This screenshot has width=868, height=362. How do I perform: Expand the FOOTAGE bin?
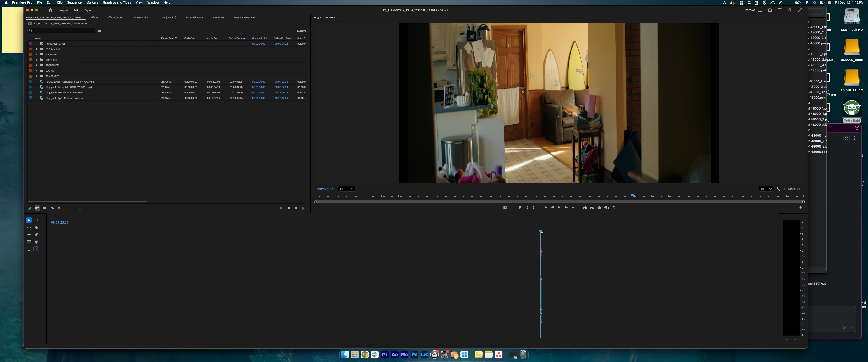(x=36, y=54)
